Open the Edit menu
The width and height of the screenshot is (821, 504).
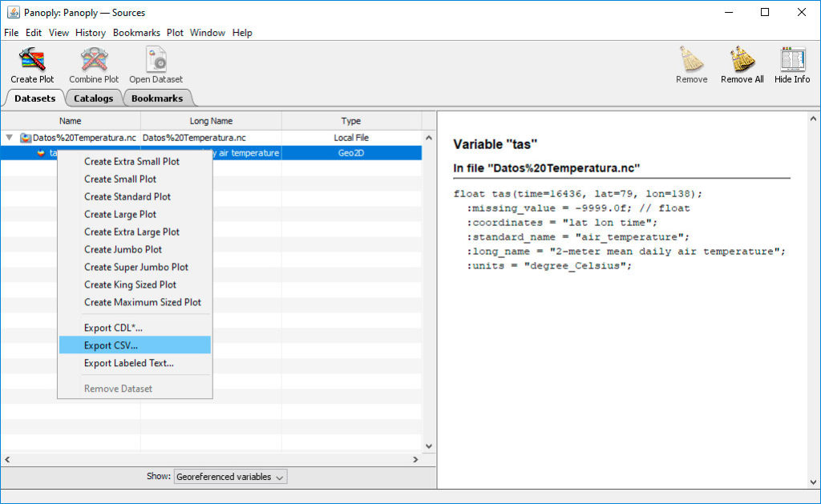tap(34, 32)
